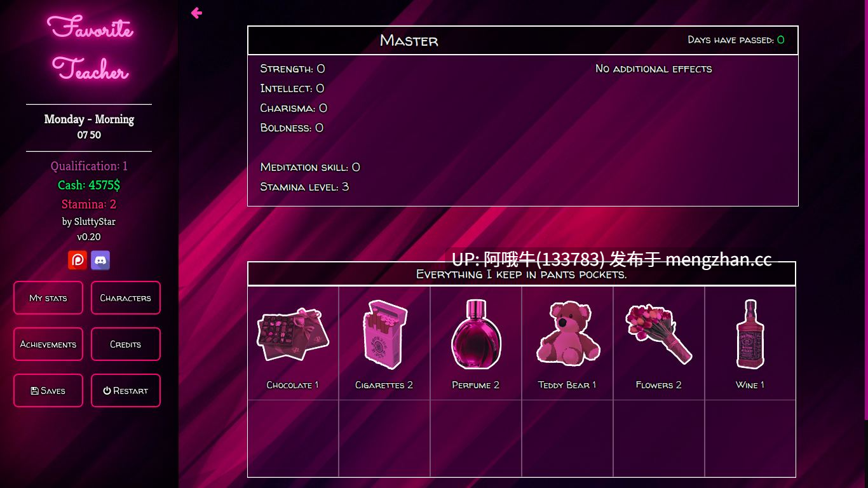Click the Monday - Morning date text
Viewport: 868px width, 488px height.
point(89,119)
